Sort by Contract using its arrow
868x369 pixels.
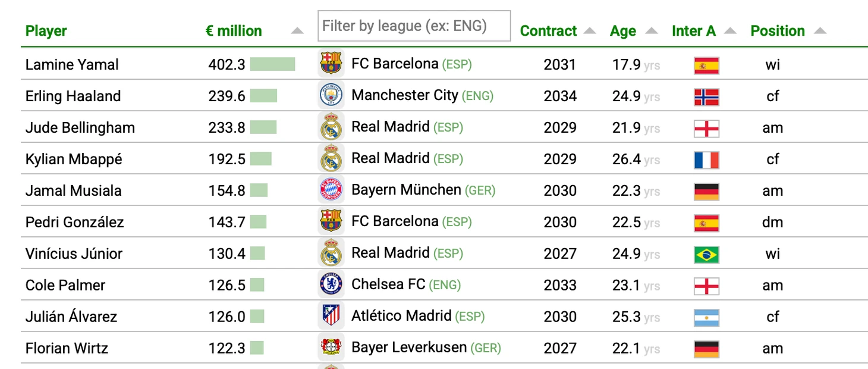pos(589,31)
